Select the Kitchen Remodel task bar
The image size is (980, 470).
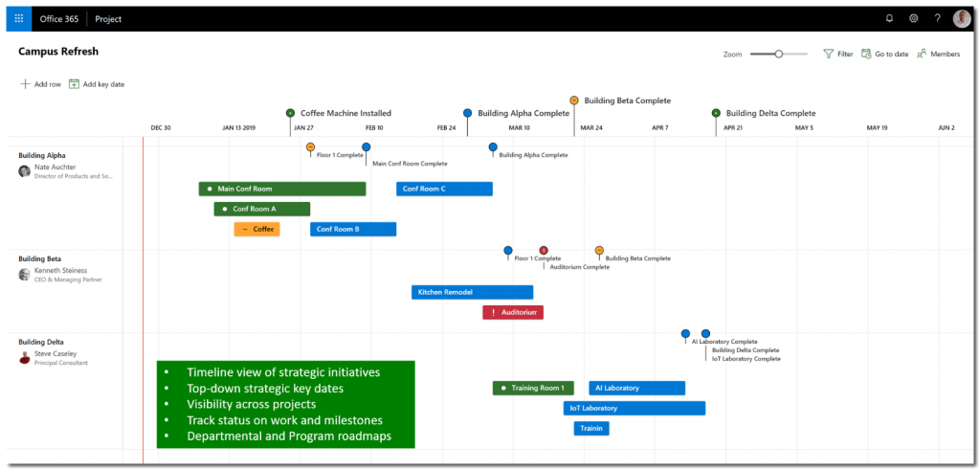tap(473, 292)
